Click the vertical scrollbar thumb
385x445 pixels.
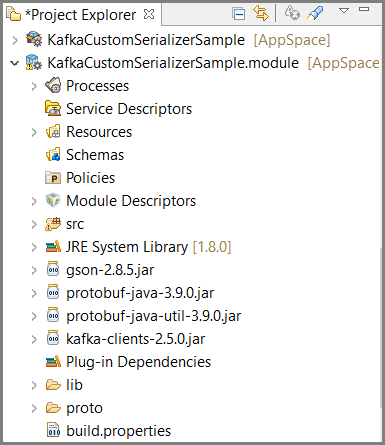pos(381,328)
